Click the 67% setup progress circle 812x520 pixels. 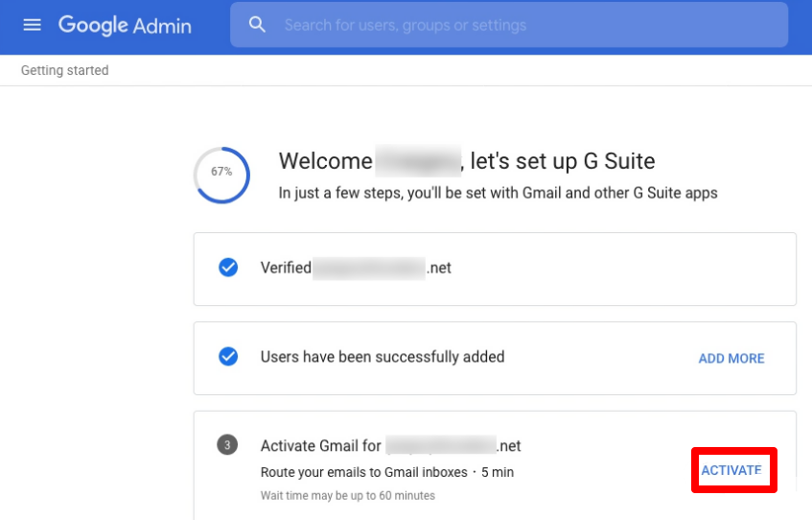pyautogui.click(x=221, y=176)
